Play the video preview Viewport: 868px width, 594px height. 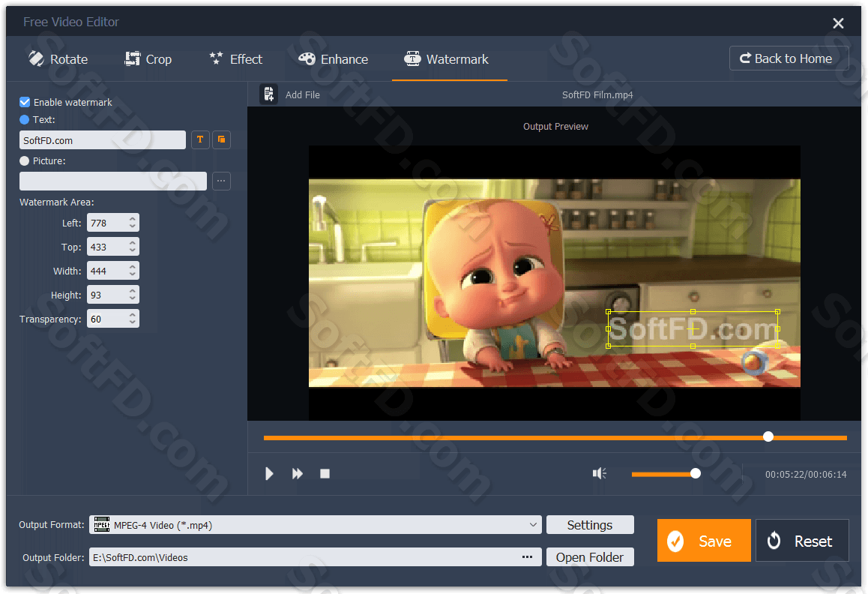point(269,474)
